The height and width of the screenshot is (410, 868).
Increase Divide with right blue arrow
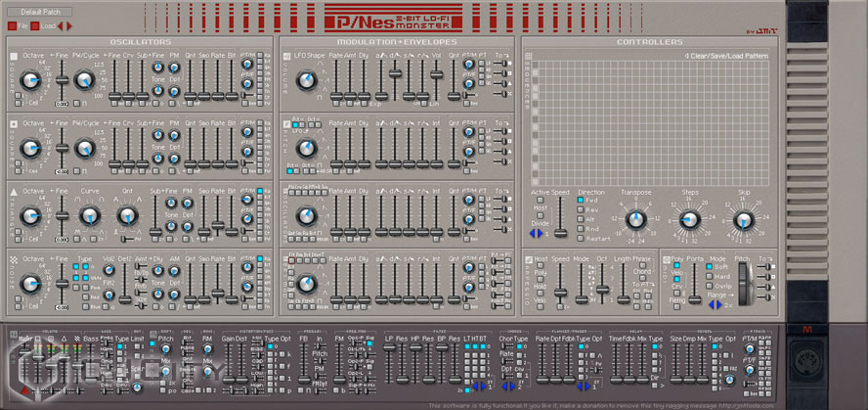541,234
